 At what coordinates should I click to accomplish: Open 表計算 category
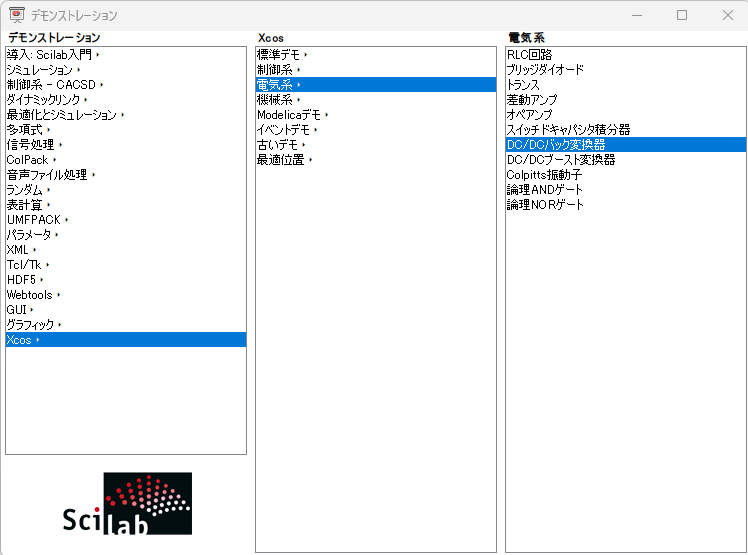pos(126,205)
